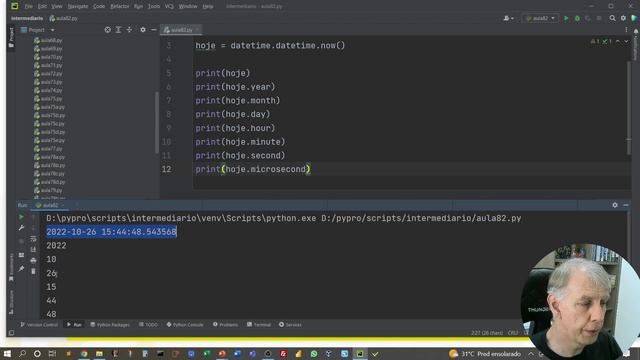
Task: Open the user account dropdown icon
Action: 509,18
